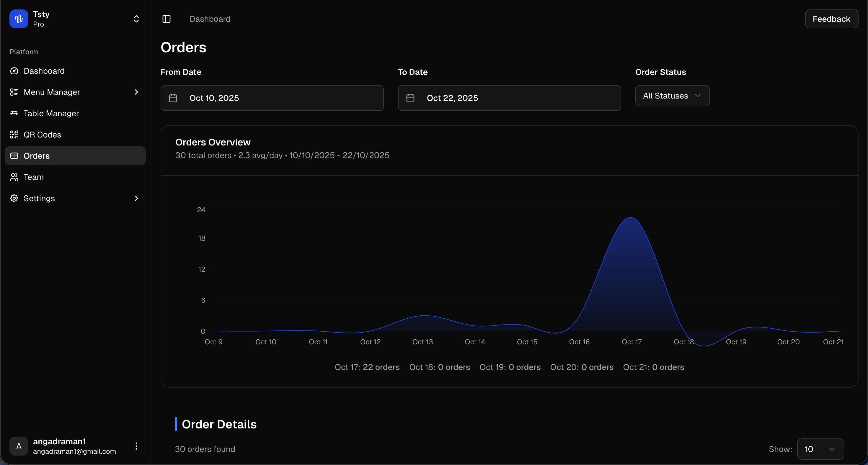Expand the Menu Manager submenu chevron
This screenshot has width=868, height=465.
136,92
